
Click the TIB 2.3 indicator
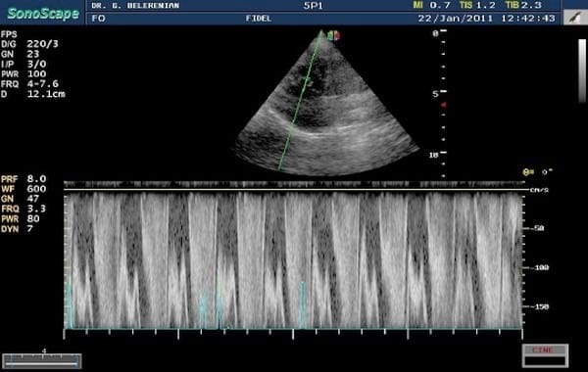(x=523, y=5)
